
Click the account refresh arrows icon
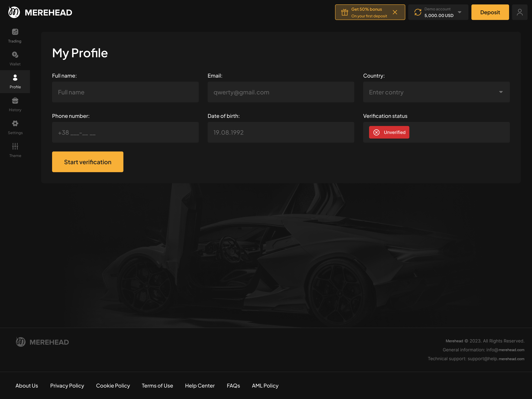[x=418, y=12]
